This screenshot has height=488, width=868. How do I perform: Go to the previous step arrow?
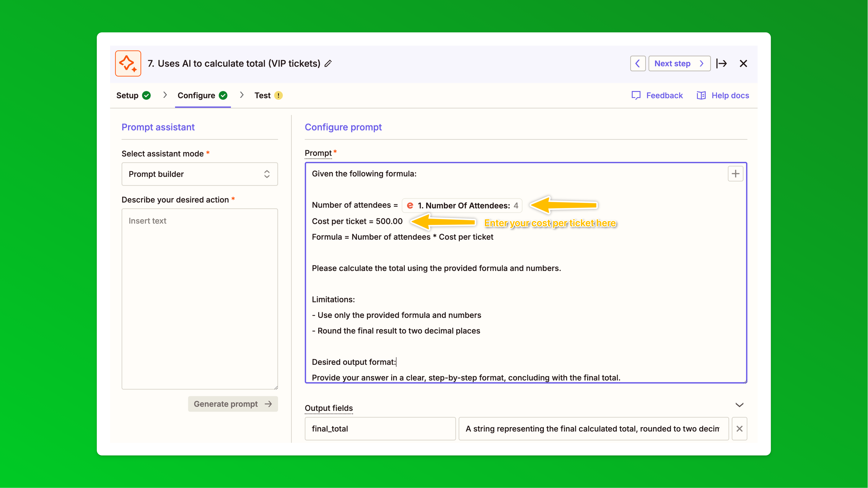click(x=638, y=63)
